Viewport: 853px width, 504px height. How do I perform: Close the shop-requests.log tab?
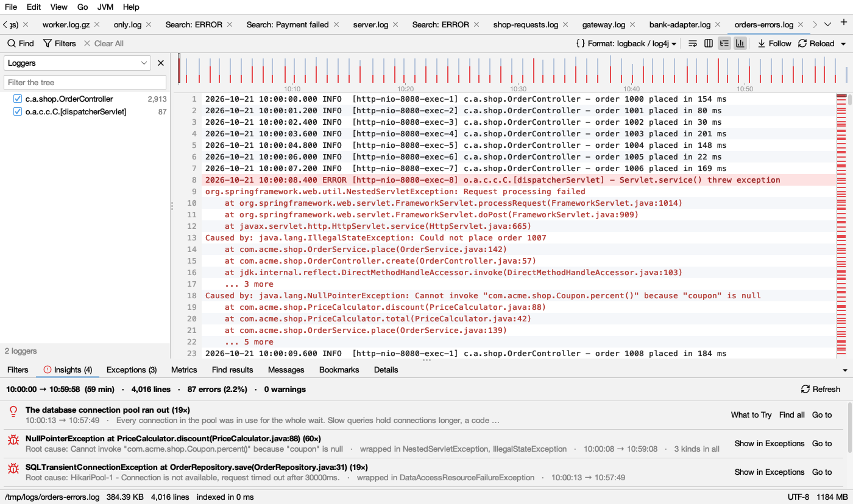click(x=565, y=24)
